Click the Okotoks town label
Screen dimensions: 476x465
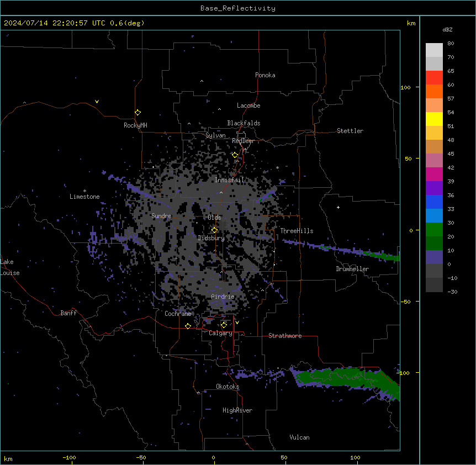pos(228,387)
